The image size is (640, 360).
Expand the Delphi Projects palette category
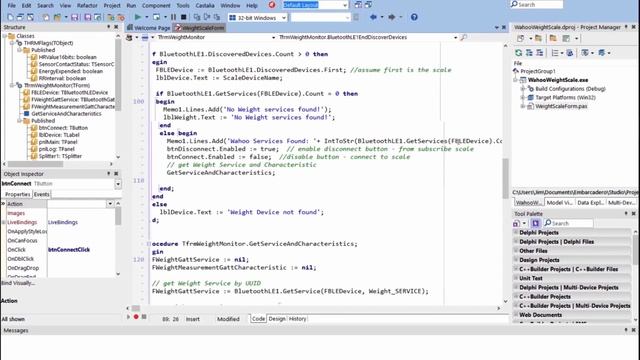tap(516, 232)
